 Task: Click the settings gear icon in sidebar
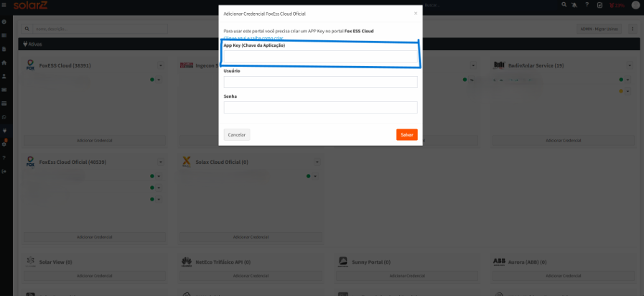4,144
